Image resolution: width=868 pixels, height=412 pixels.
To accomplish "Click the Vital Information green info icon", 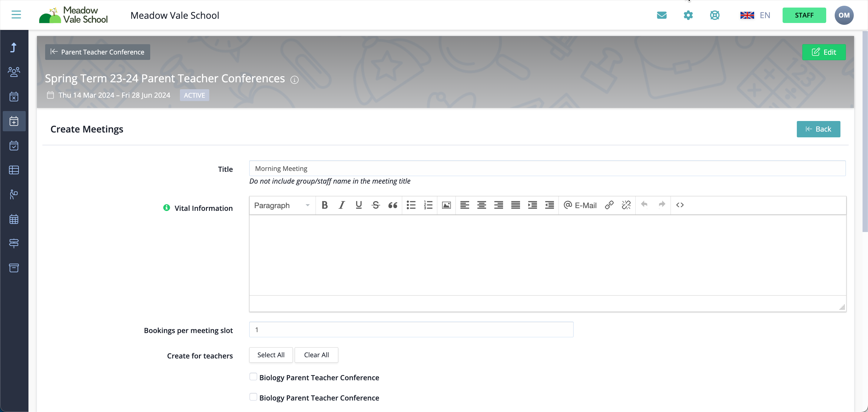I will 167,208.
